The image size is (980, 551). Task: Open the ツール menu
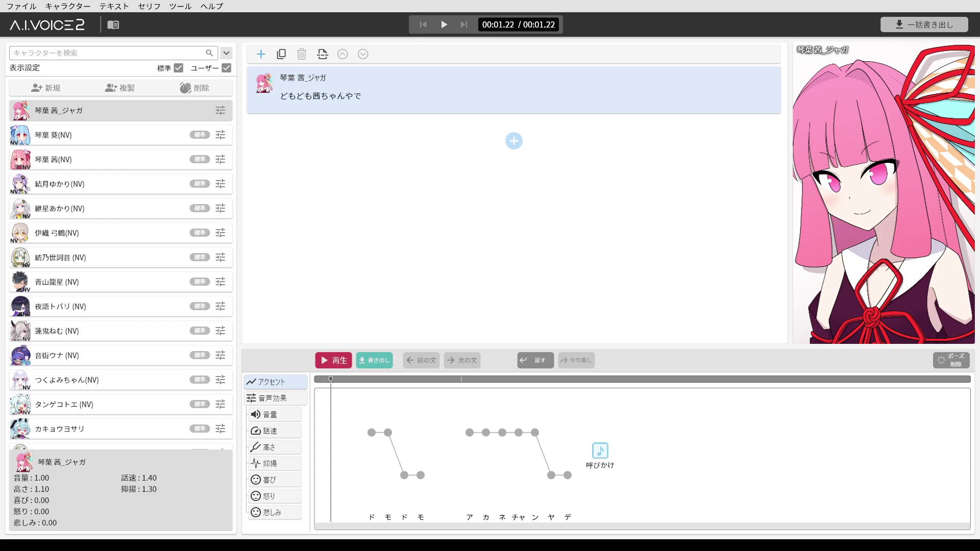pyautogui.click(x=180, y=6)
